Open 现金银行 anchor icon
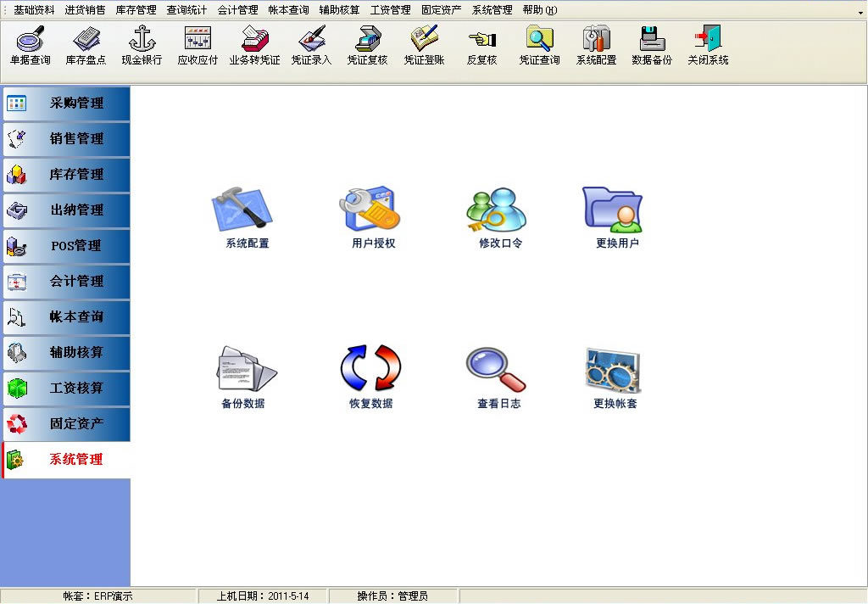The image size is (868, 604). point(142,45)
